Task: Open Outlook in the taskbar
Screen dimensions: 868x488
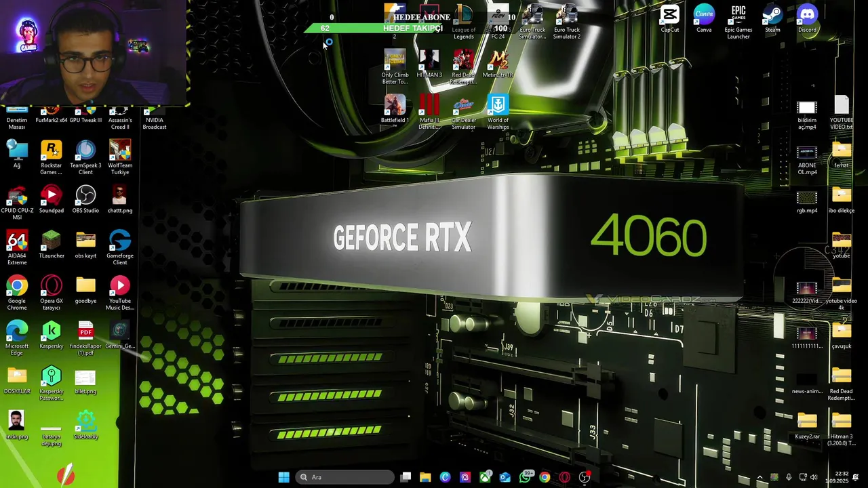Action: coord(505,477)
